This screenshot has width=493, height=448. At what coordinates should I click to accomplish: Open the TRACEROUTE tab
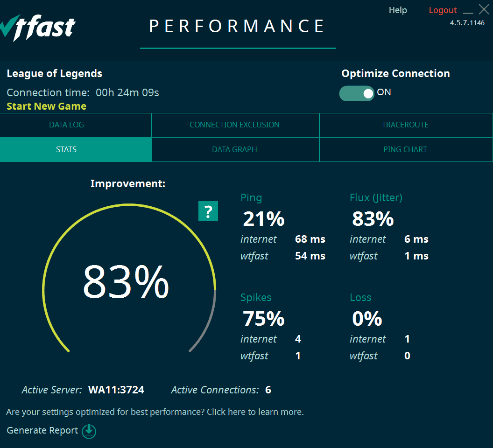[x=406, y=125]
